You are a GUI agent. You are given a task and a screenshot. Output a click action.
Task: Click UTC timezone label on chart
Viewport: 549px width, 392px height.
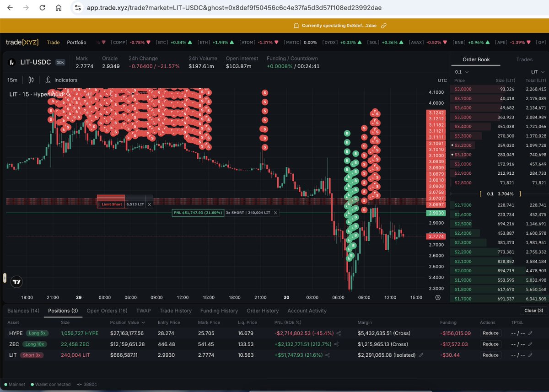[442, 81]
